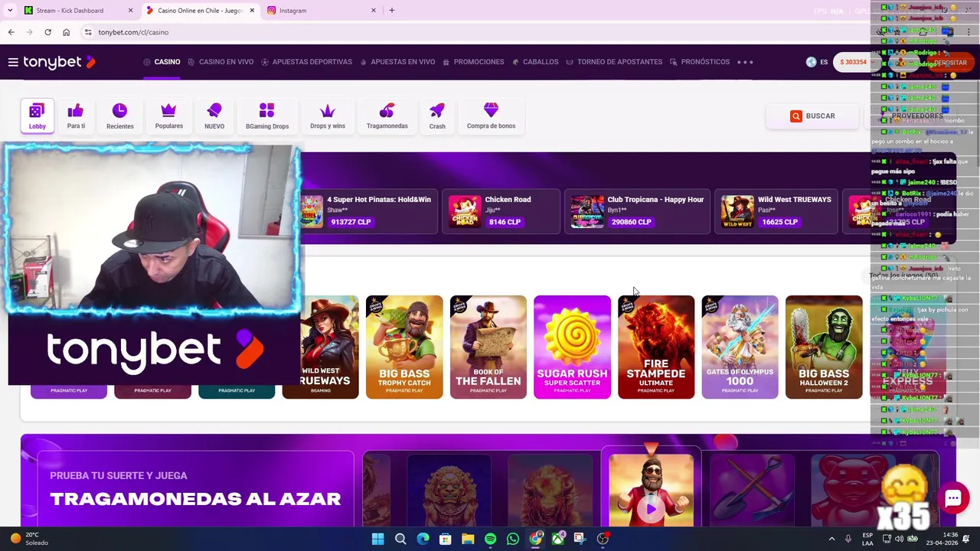Open the browser tab search dropdown
This screenshot has height=551, width=980.
[x=9, y=11]
